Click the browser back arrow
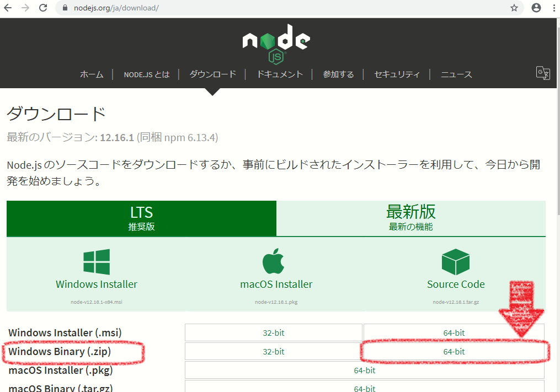Image resolution: width=560 pixels, height=392 pixels. [x=8, y=8]
